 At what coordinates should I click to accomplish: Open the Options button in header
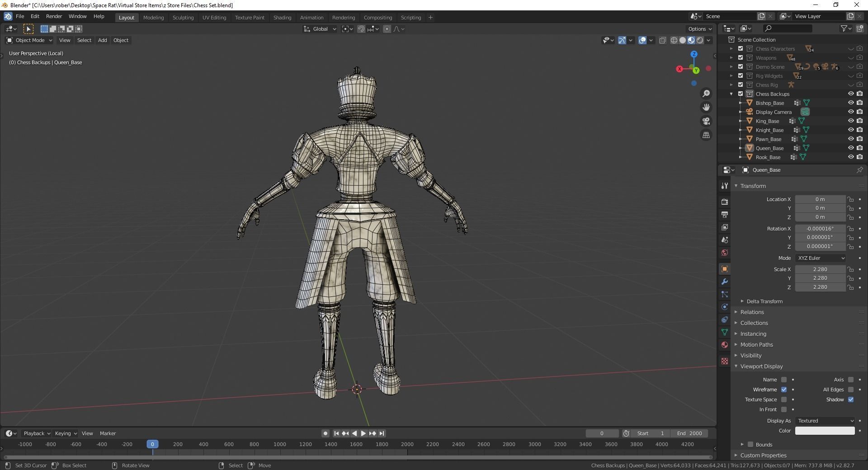point(700,29)
